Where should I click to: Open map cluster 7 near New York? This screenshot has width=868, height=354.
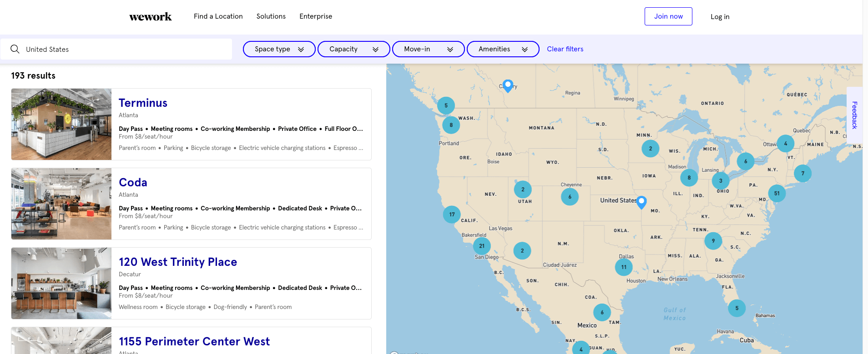coord(803,173)
